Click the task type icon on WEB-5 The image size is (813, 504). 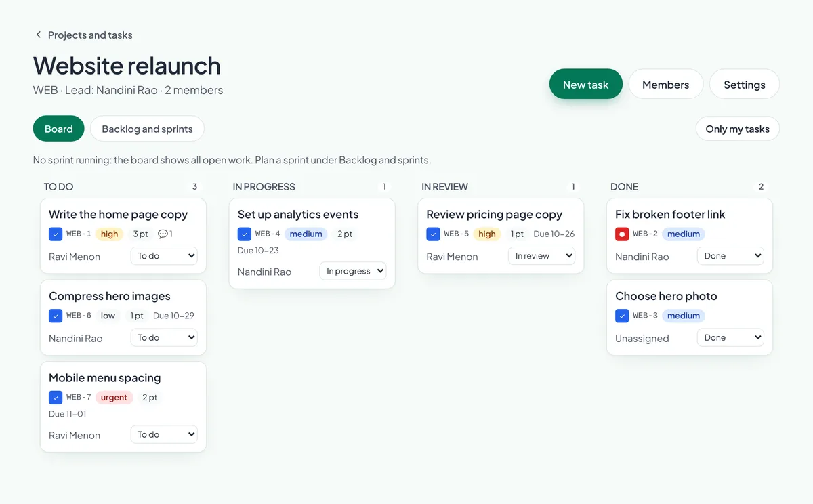[433, 234]
